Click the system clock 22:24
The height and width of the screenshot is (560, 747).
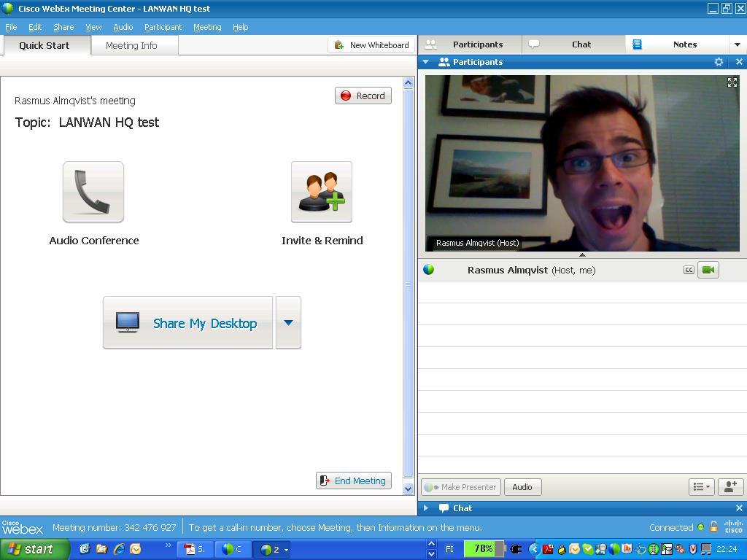(x=727, y=549)
